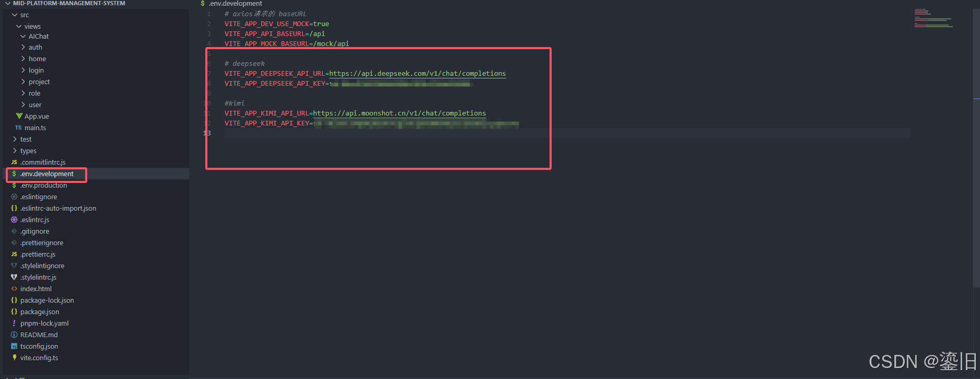Collapse the views folder chevron
The height and width of the screenshot is (379, 980).
click(19, 26)
